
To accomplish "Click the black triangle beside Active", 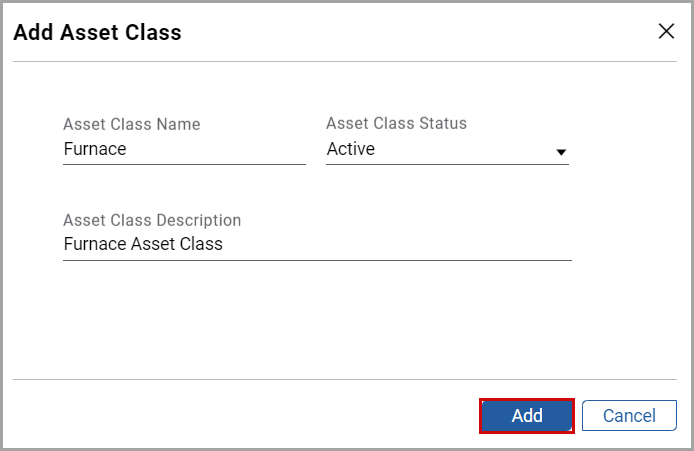I will [x=561, y=152].
